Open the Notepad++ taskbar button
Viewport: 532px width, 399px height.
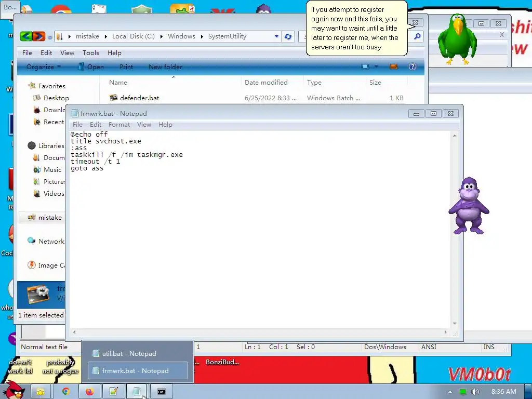[113, 392]
